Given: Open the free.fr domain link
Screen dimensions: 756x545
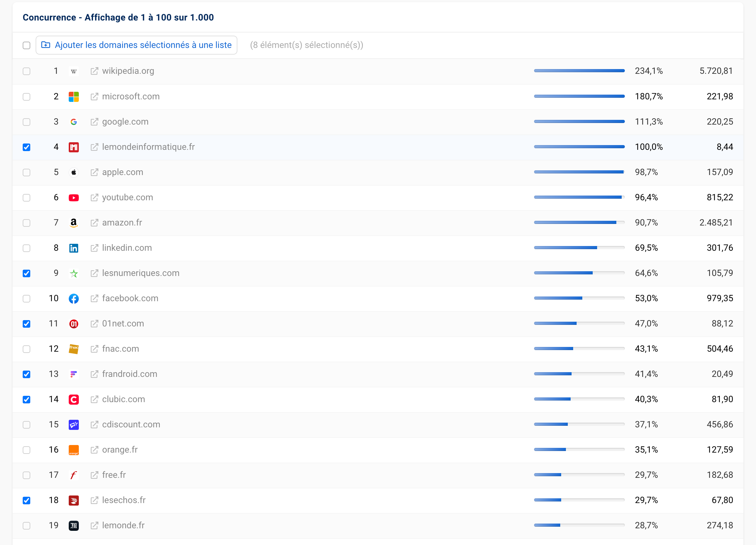Looking at the screenshot, I should point(114,475).
